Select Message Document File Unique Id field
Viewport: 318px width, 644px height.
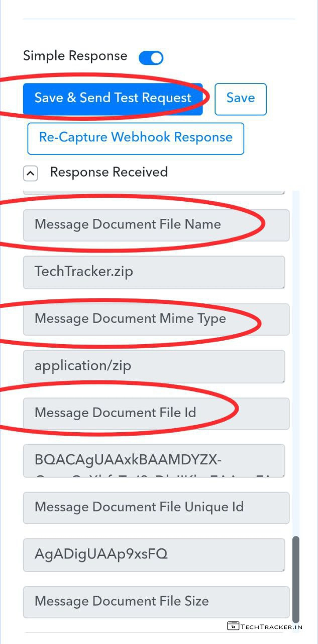pos(156,507)
